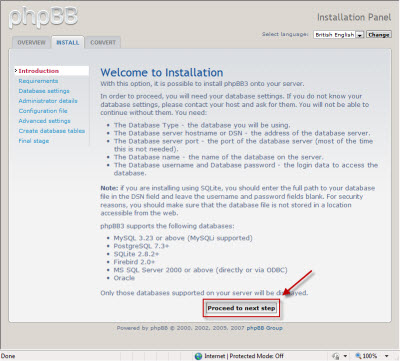Click the phpBB logo

point(43,17)
